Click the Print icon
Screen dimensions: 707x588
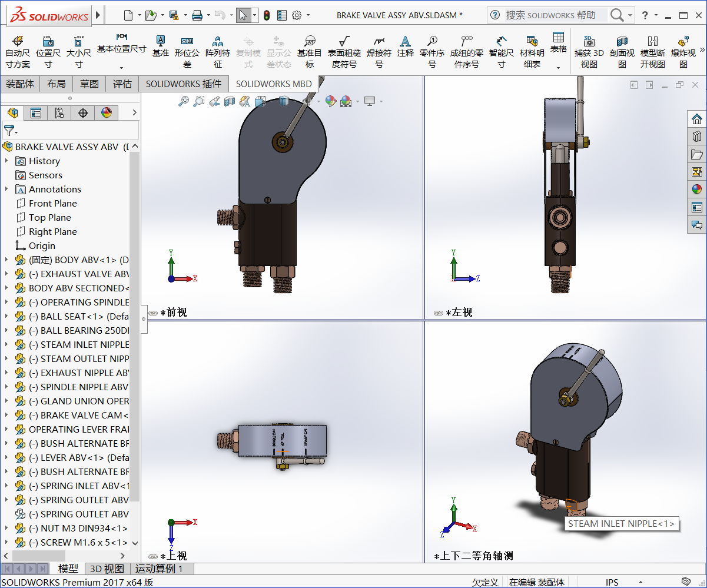pyautogui.click(x=197, y=15)
